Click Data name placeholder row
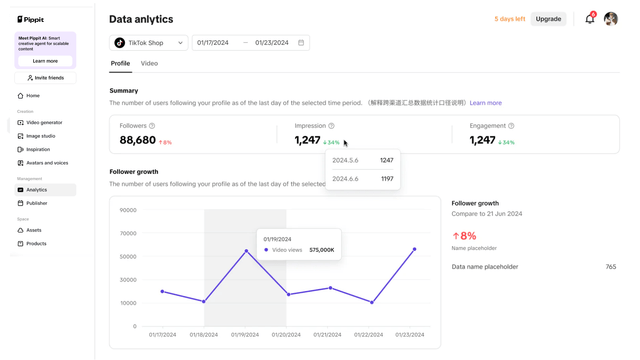 point(534,267)
